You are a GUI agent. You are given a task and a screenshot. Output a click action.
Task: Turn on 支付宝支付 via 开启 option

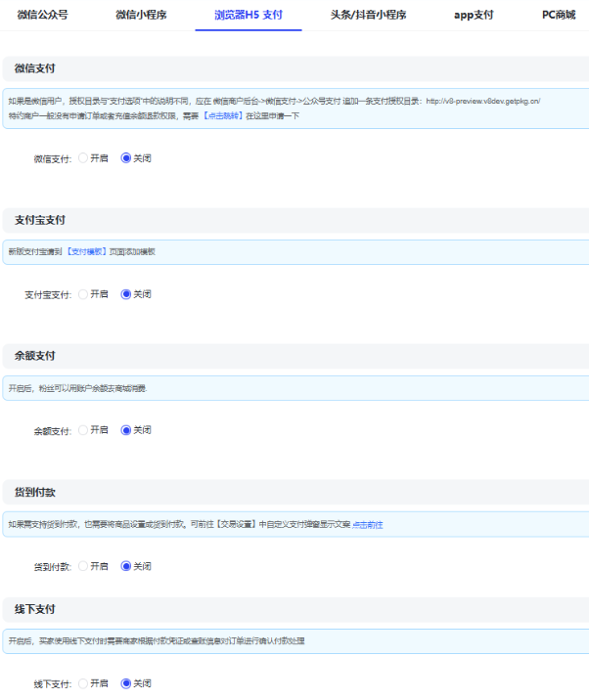(83, 294)
